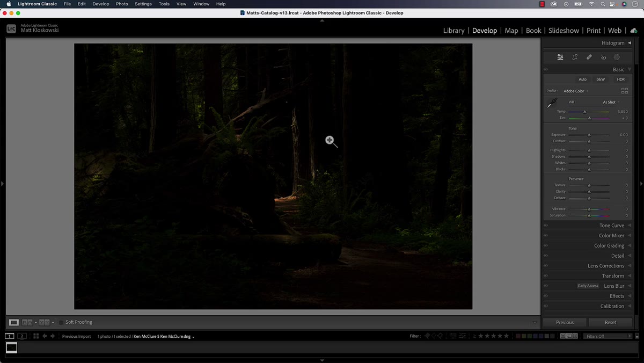Select the Reference view R|A icon
644x363 pixels.
click(x=27, y=322)
